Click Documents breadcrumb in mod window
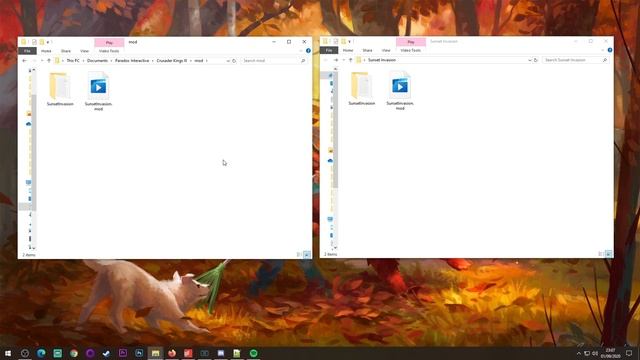The height and width of the screenshot is (360, 640). pos(98,61)
